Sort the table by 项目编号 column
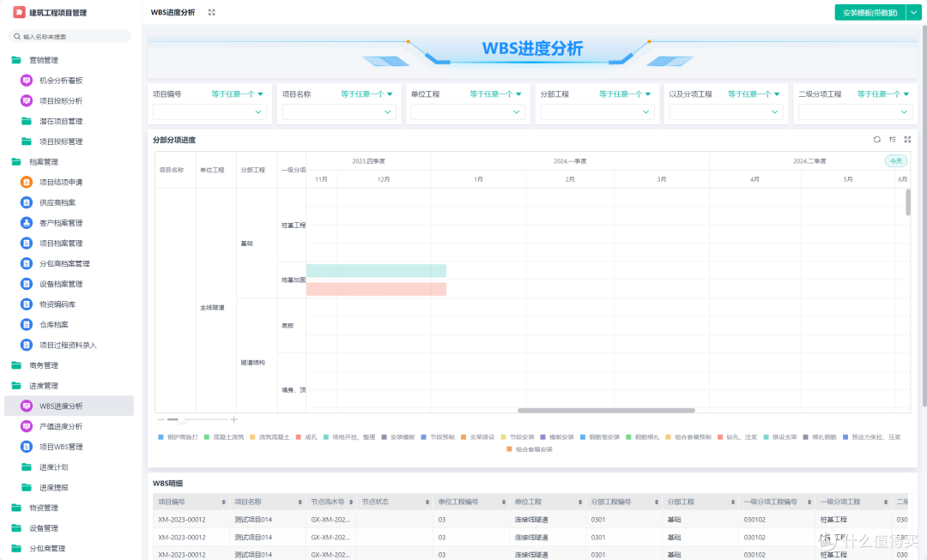This screenshot has width=927, height=560. tap(223, 502)
